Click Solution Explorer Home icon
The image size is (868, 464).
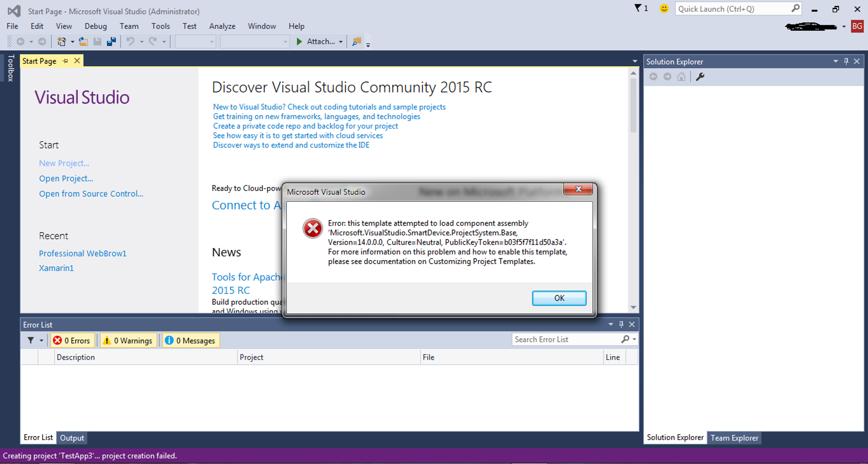[x=681, y=77]
